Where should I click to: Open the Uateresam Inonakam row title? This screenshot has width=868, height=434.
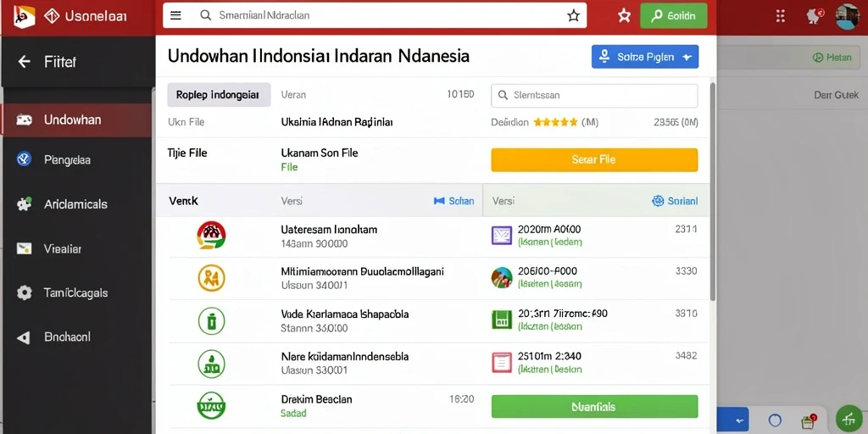point(329,229)
